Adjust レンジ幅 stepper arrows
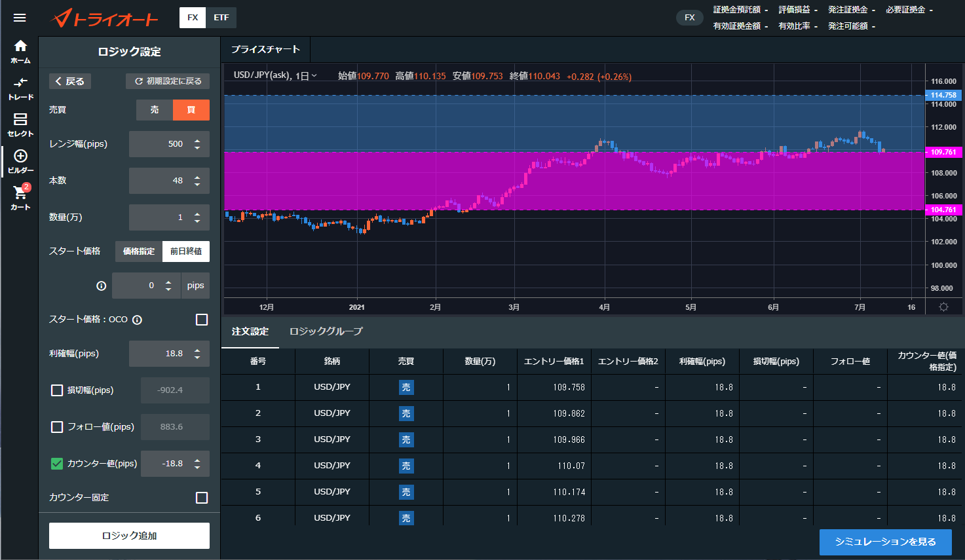The height and width of the screenshot is (560, 965). coord(197,144)
